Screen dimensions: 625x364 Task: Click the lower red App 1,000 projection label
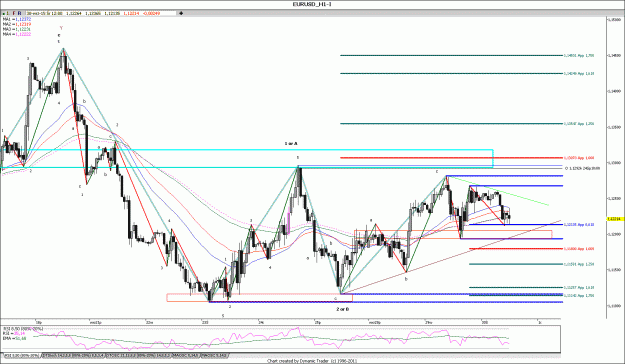click(x=579, y=249)
